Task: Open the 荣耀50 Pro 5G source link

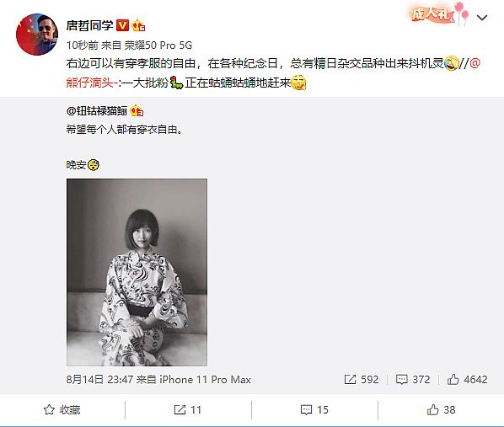Action: [158, 45]
